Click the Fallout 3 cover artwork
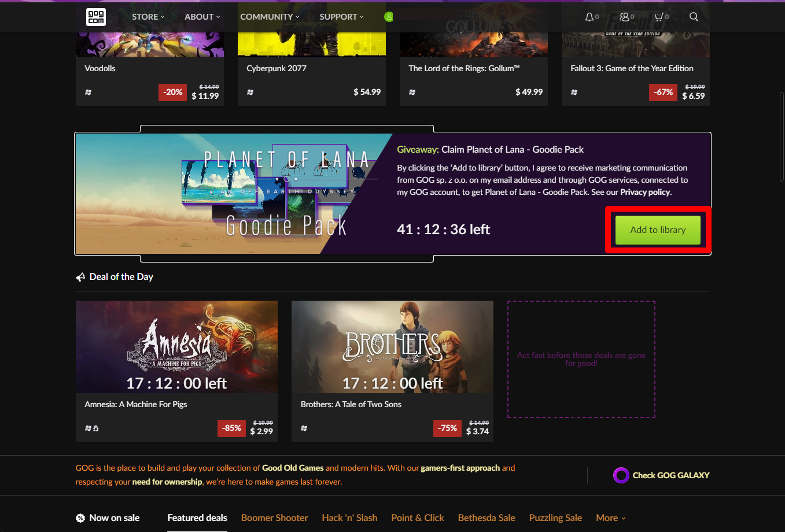 coord(636,45)
